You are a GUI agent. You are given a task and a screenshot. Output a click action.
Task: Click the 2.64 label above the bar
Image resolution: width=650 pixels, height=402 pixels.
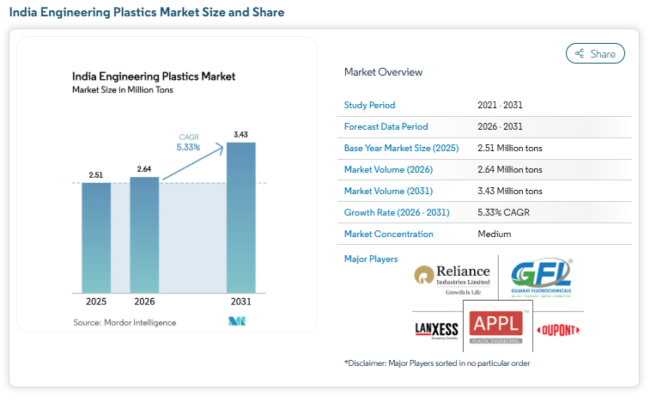pos(144,169)
